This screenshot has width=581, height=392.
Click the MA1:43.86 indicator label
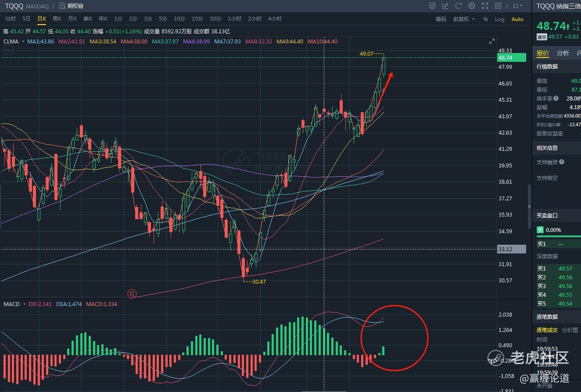pos(41,41)
